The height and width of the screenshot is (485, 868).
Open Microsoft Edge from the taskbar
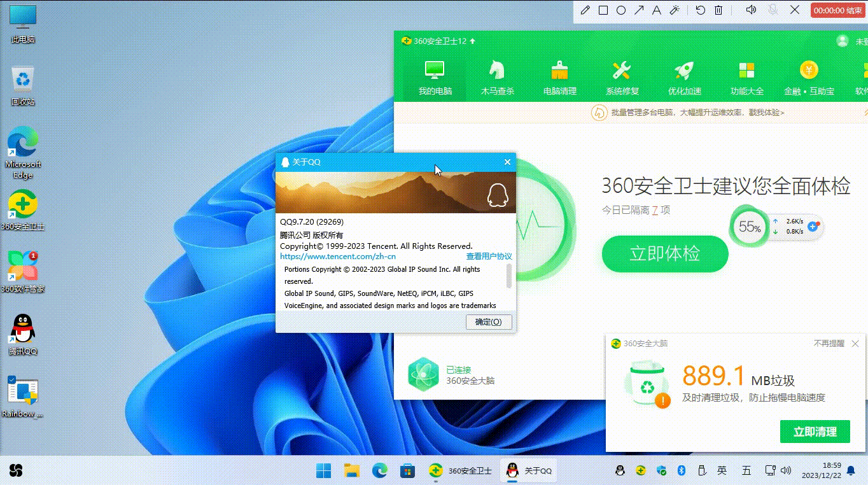[x=380, y=471]
